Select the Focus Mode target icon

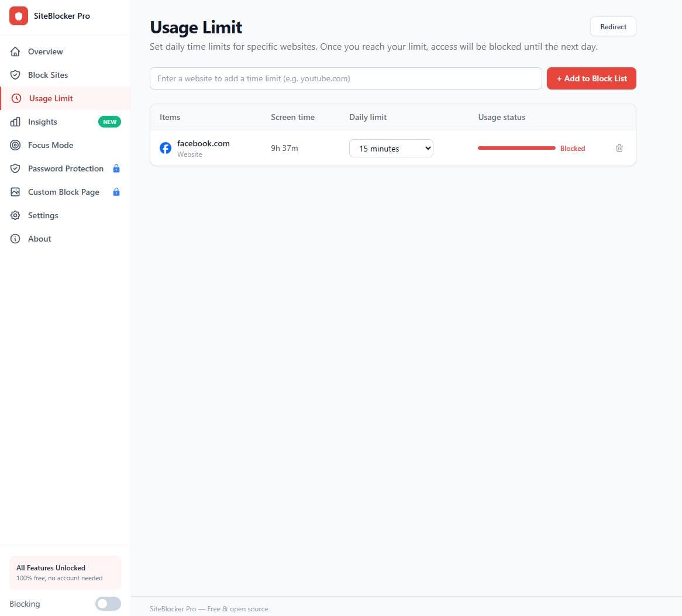[15, 145]
